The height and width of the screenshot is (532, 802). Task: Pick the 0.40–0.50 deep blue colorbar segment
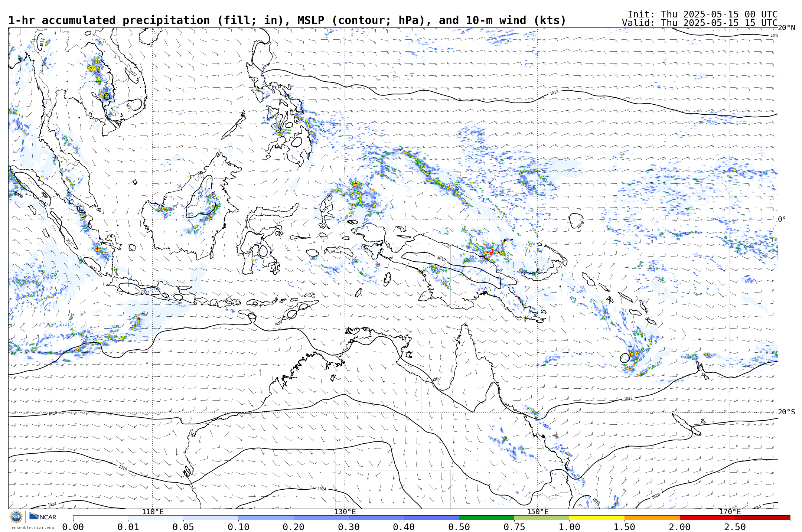[431, 518]
